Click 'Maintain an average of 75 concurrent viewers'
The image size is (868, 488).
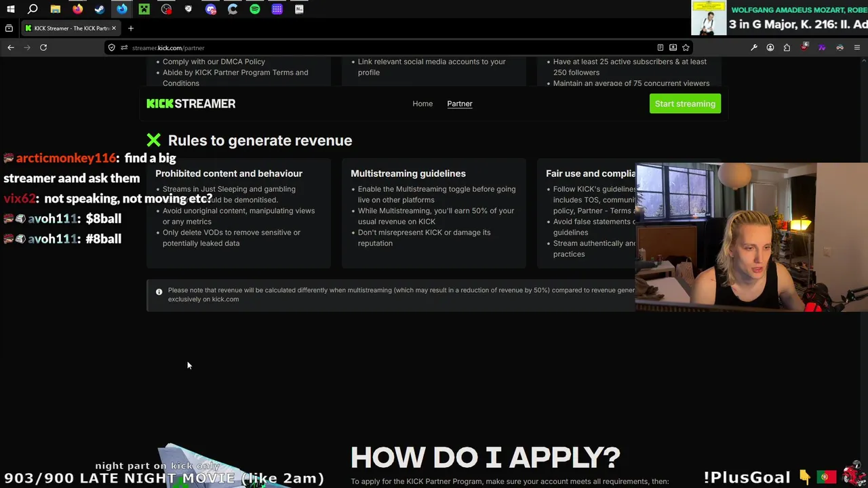[x=631, y=83]
